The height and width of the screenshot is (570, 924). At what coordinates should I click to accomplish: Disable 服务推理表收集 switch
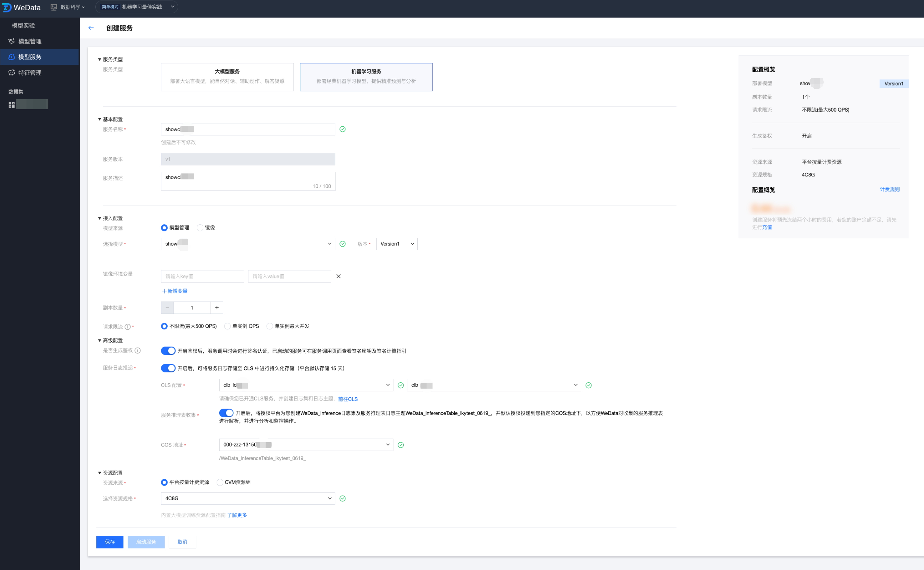226,413
